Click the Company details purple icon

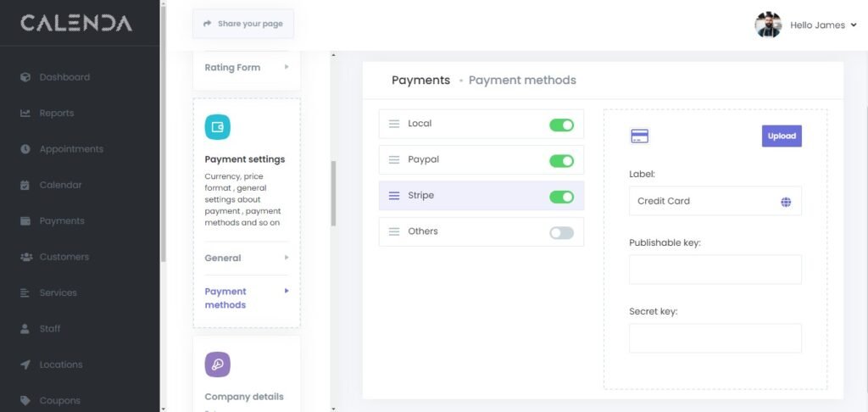click(x=217, y=365)
